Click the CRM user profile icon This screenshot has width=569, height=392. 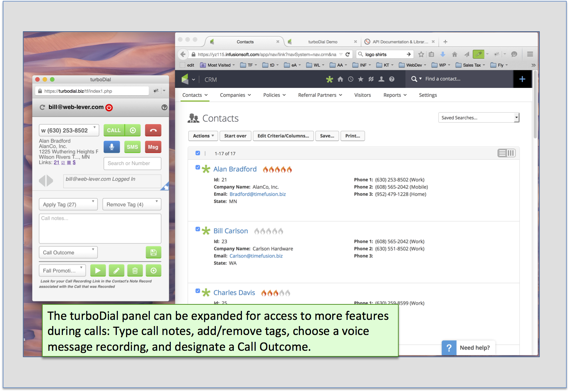point(381,79)
